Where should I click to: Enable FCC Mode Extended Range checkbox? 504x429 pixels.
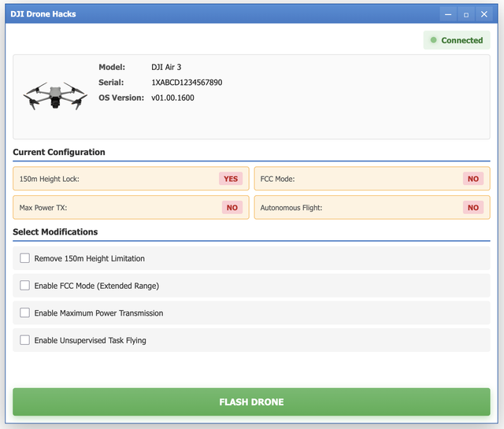(x=24, y=286)
